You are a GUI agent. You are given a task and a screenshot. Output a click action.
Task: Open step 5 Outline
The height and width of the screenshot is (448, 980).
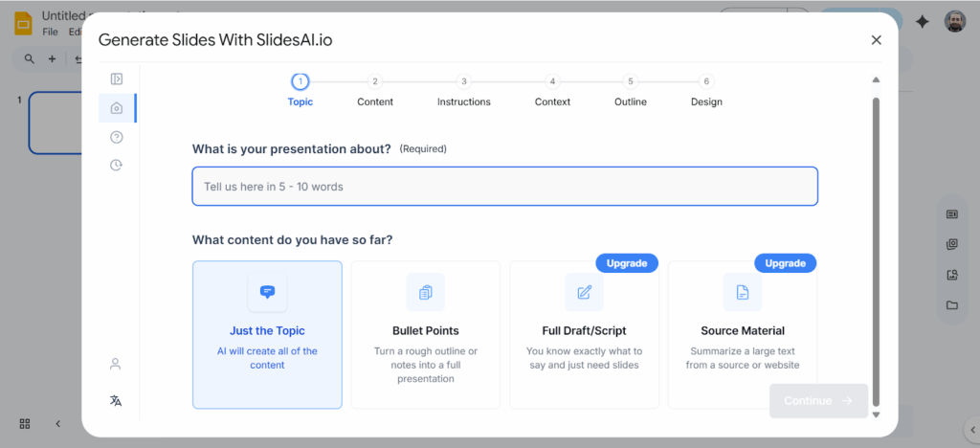(x=630, y=90)
